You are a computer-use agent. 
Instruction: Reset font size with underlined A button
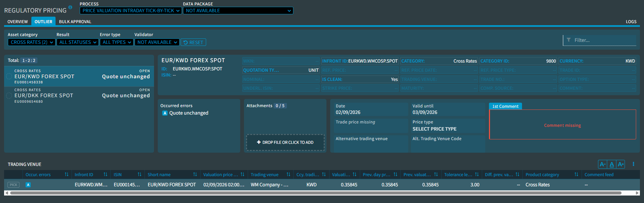(612, 164)
